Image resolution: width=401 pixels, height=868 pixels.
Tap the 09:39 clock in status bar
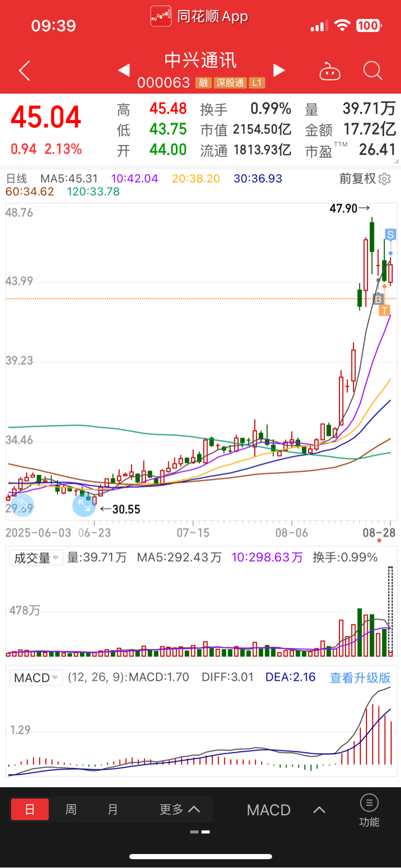tap(53, 26)
